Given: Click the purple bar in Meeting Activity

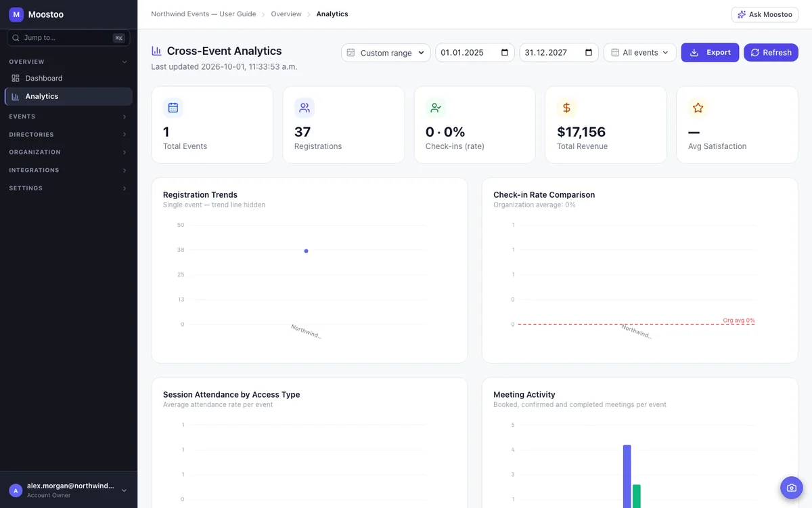Looking at the screenshot, I should coord(627,476).
